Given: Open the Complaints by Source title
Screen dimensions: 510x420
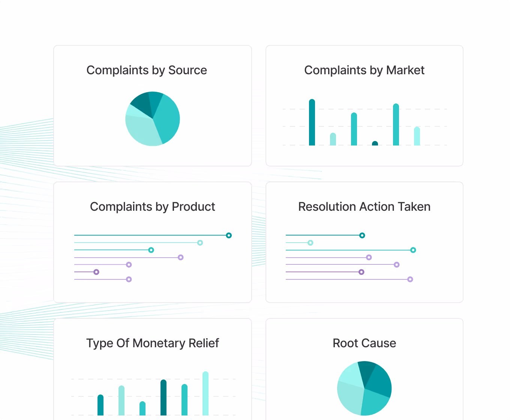Looking at the screenshot, I should (x=147, y=70).
